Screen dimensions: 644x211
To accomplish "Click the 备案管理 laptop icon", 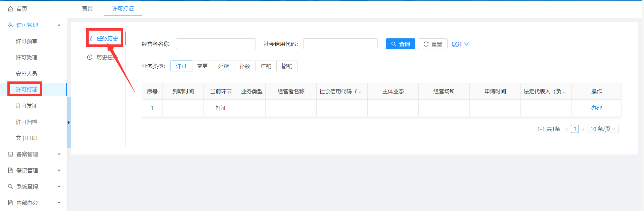I will [x=10, y=154].
